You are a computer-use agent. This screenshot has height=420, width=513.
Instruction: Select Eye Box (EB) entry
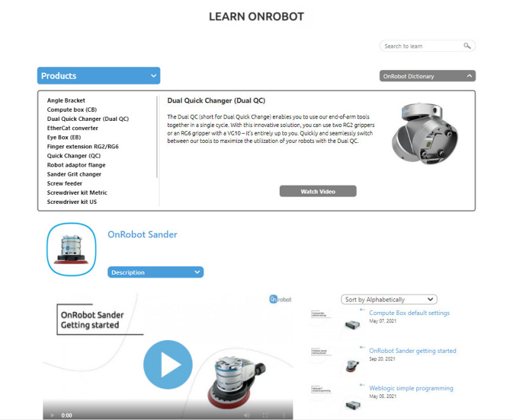64,137
